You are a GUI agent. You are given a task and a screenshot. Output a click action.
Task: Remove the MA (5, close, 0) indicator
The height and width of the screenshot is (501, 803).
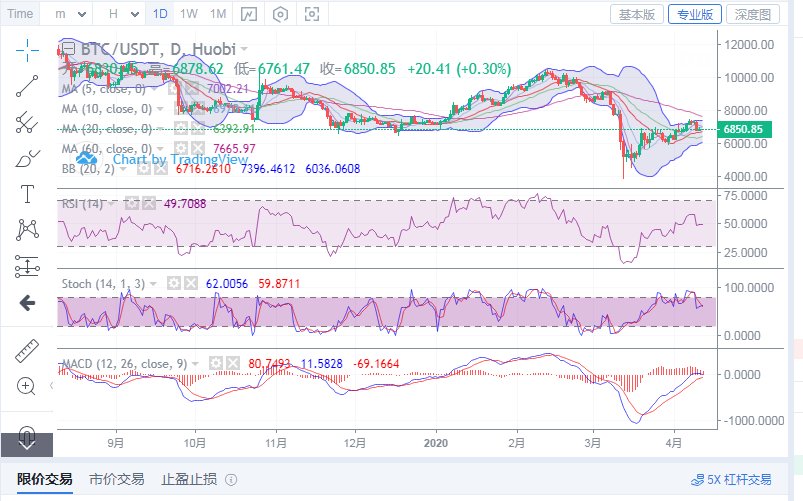tap(192, 89)
